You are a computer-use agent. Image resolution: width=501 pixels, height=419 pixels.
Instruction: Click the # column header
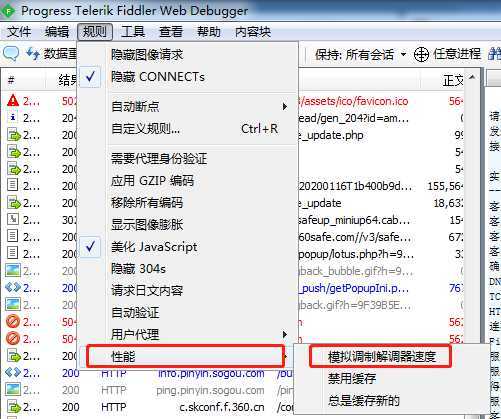[x=23, y=80]
